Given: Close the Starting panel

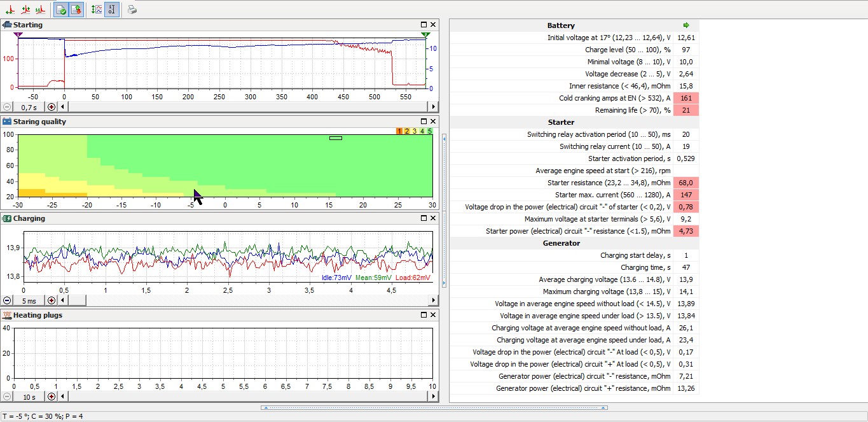Looking at the screenshot, I should [x=433, y=25].
